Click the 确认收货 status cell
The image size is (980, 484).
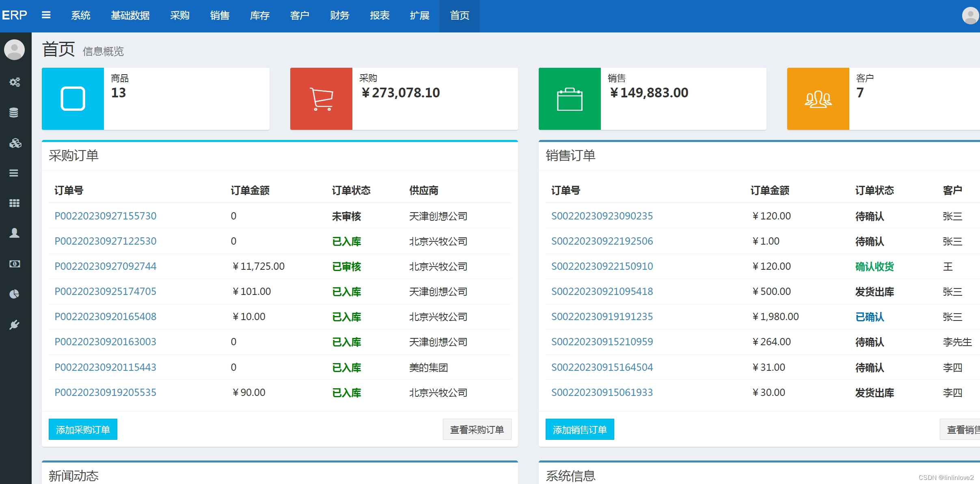874,267
